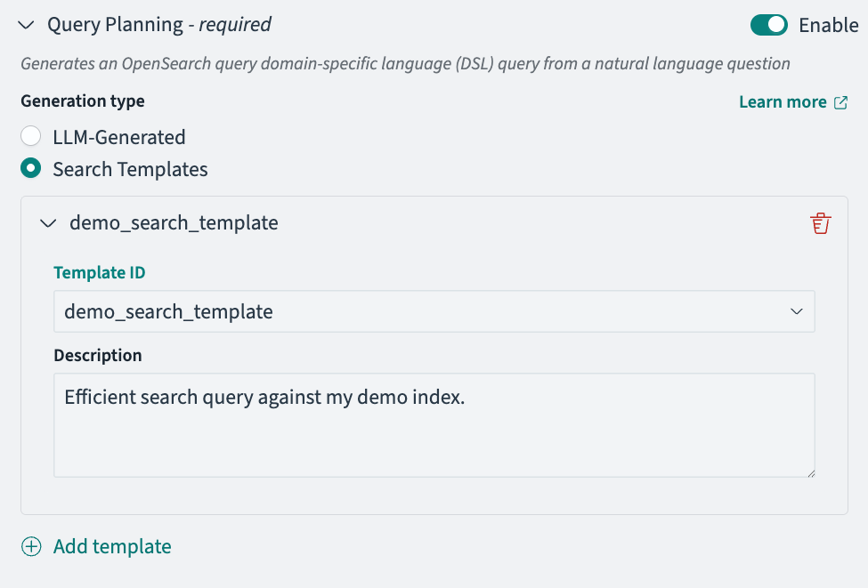Screen dimensions: 868x588
Task: Click the Generation type heading
Action: pyautogui.click(x=82, y=101)
